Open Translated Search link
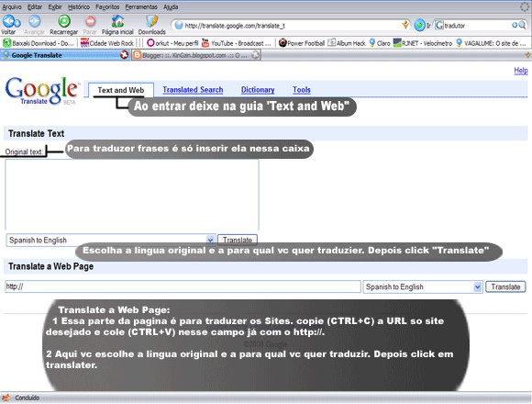 (193, 90)
